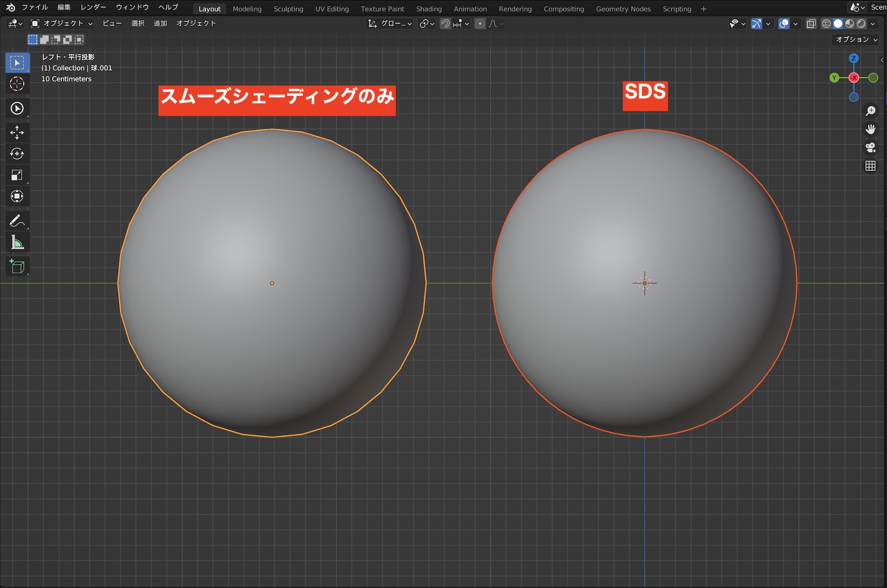Screen dimensions: 887x588
Task: Activate the Move tool
Action: pos(17,132)
